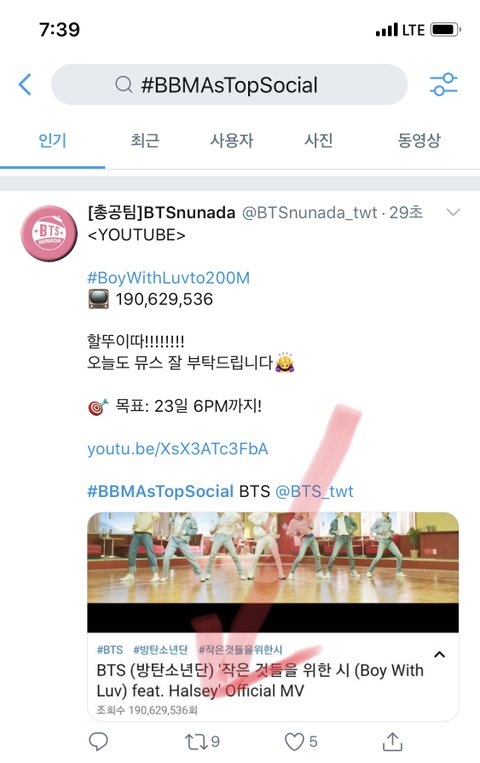Click the reply speech bubble icon
480x763 pixels.
98,742
